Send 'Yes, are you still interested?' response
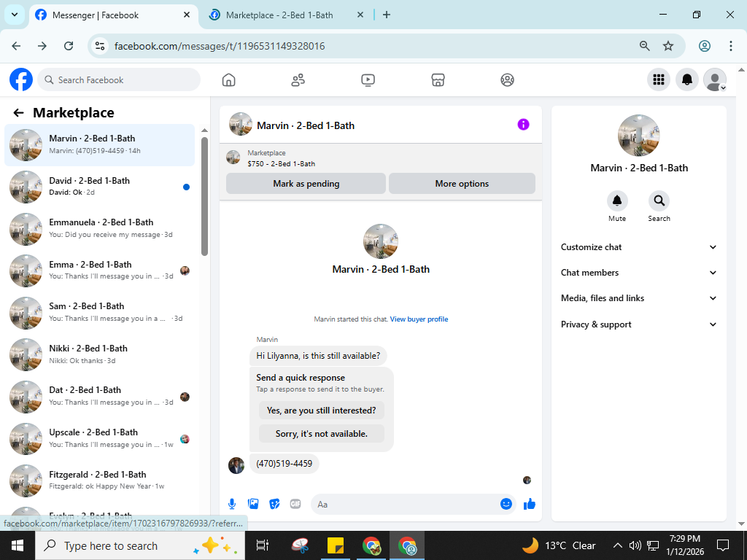 click(322, 411)
